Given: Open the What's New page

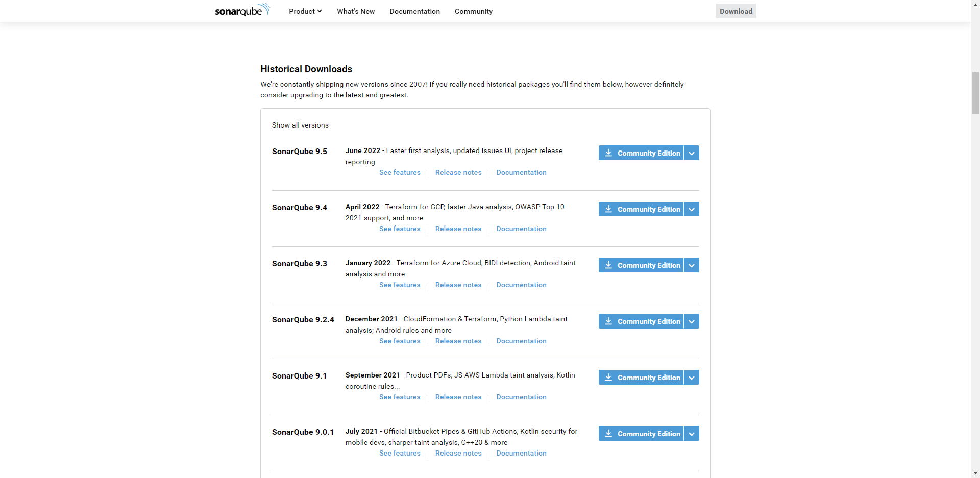Looking at the screenshot, I should pos(356,11).
